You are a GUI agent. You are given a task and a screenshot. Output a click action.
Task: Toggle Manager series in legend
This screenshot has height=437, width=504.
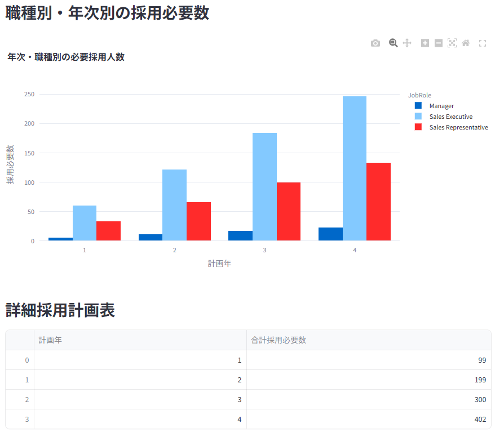tap(441, 106)
